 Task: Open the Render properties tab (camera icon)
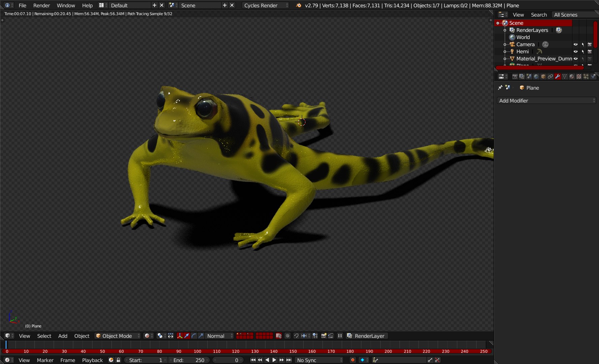click(515, 77)
